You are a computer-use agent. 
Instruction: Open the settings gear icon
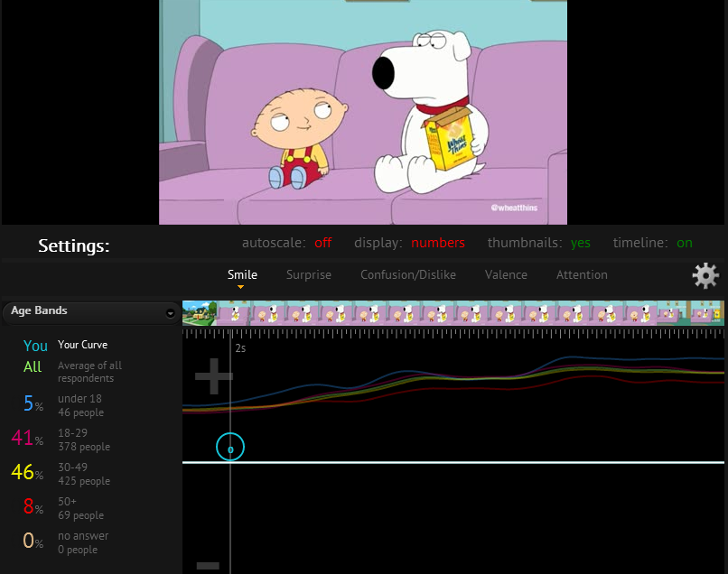[705, 275]
